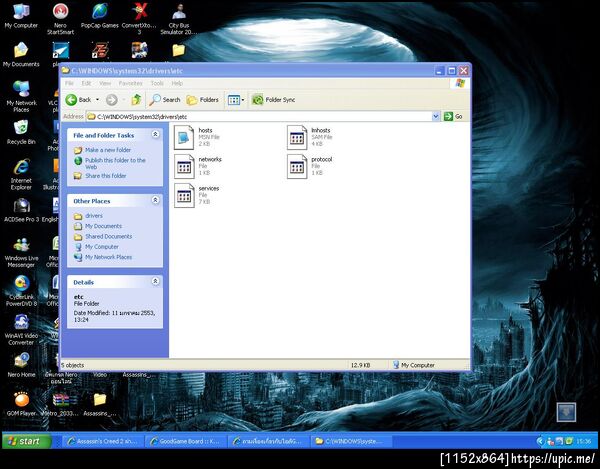
Task: Open My Network Places link in sidebar
Action: (108, 257)
